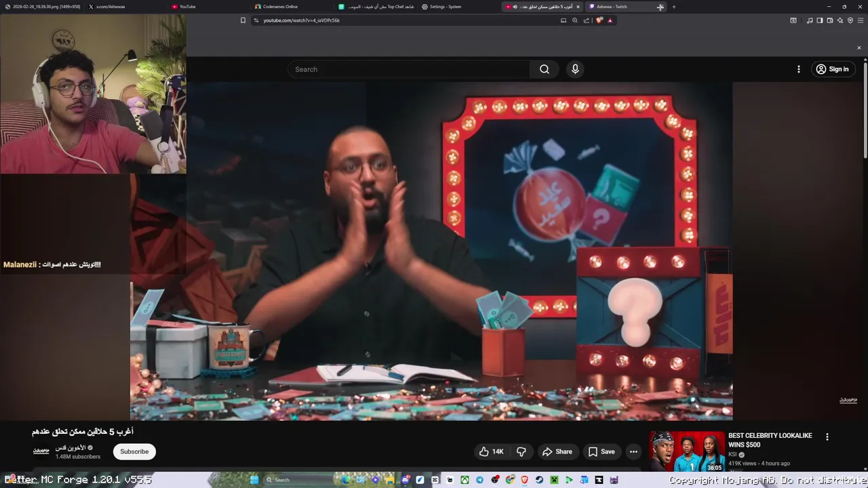Like the video with 14K thumbs up
Screen dimensions: 868x488
tap(492, 451)
